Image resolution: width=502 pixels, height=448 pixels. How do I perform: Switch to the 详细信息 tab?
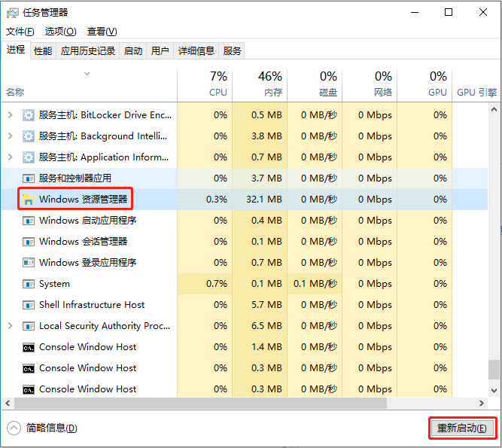click(196, 51)
